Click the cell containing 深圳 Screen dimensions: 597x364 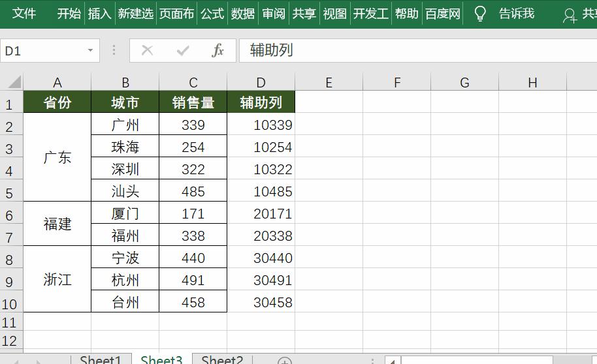click(x=125, y=168)
